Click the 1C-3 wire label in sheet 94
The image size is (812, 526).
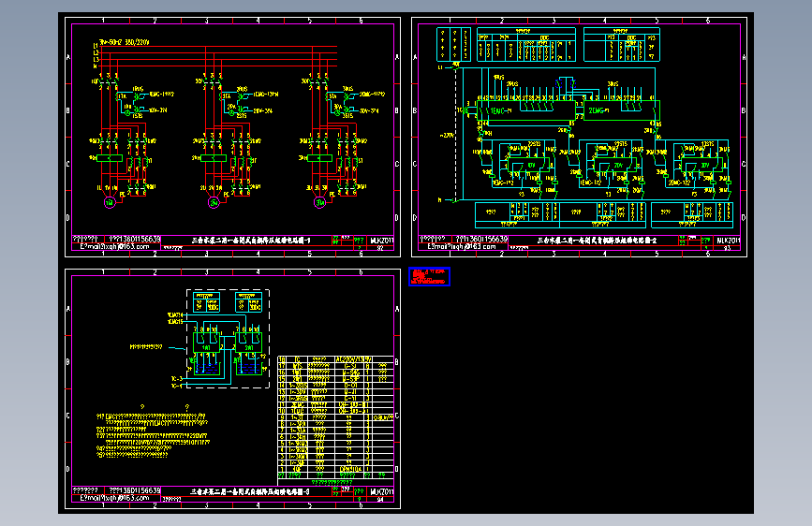(177, 379)
